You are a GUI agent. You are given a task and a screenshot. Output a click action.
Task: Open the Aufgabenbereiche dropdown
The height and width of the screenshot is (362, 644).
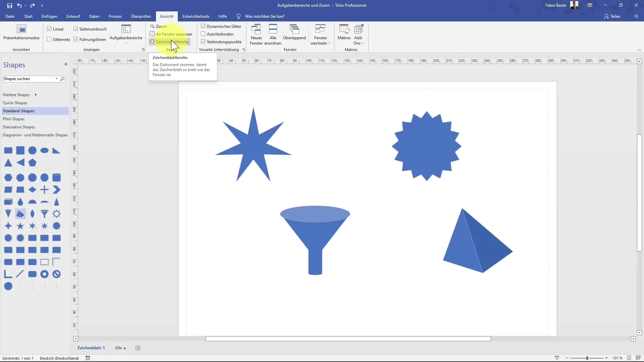[126, 35]
